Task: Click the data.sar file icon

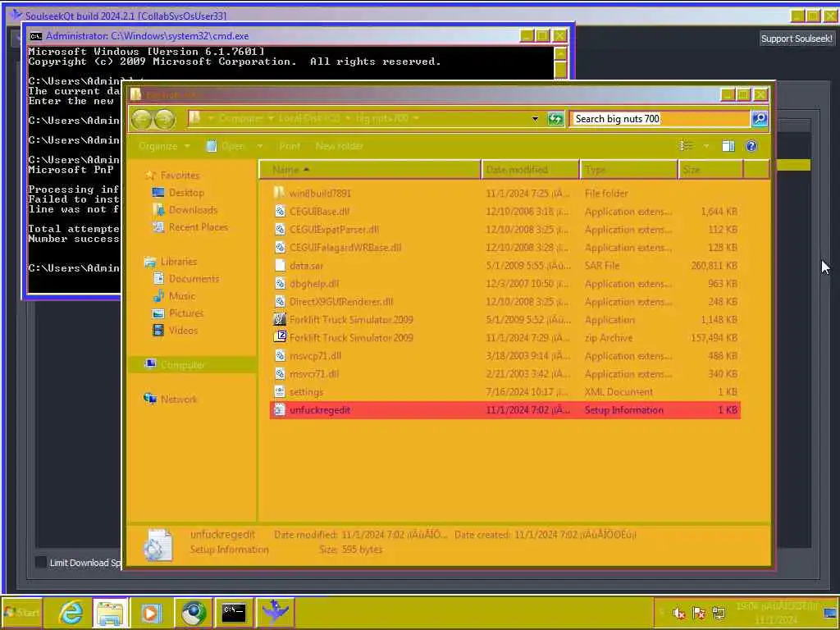Action: tap(280, 265)
